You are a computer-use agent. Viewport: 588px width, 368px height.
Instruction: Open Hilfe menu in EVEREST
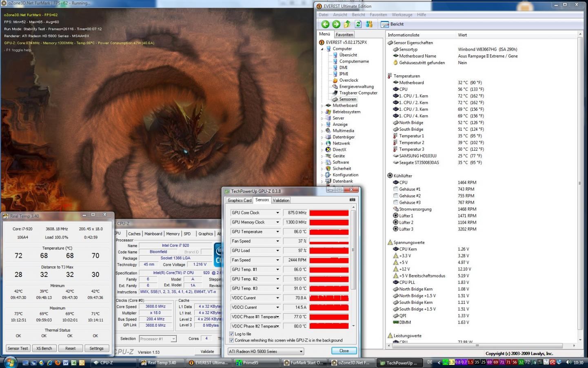pyautogui.click(x=422, y=15)
